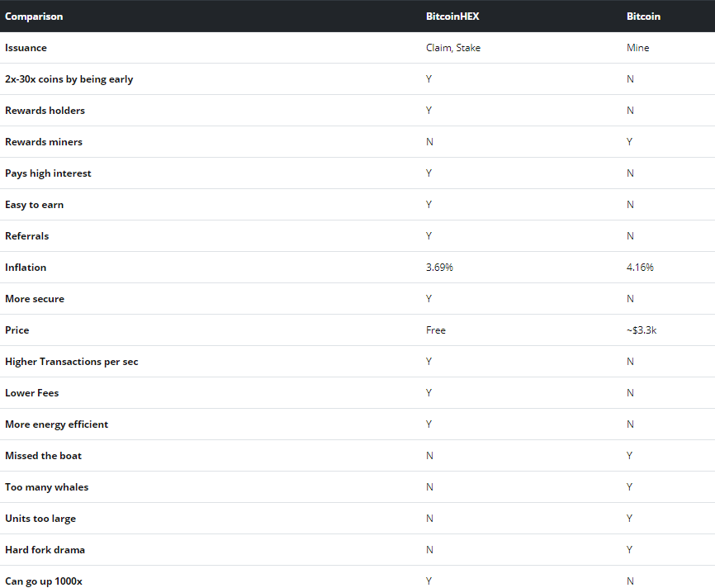This screenshot has height=588, width=715.
Task: Select the Issuance row label
Action: point(26,48)
